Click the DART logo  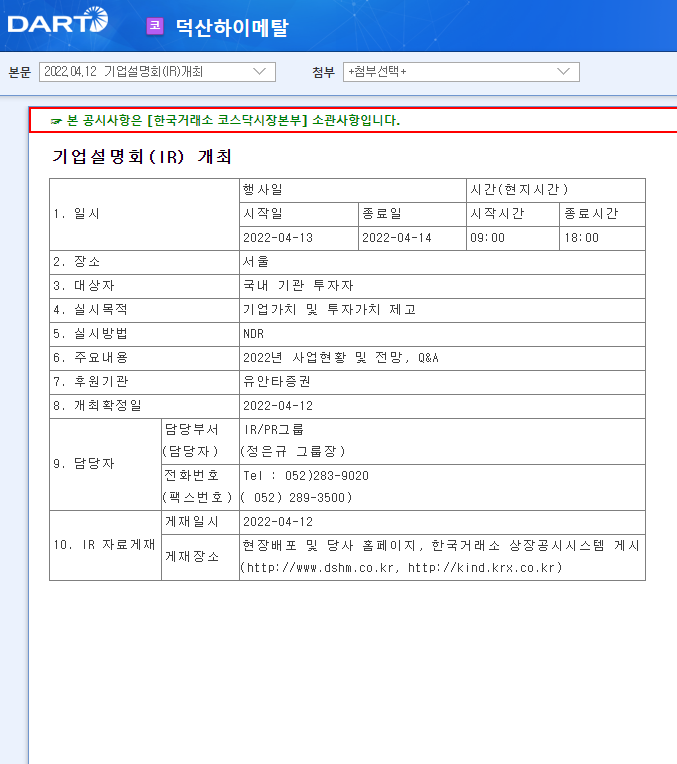click(58, 20)
